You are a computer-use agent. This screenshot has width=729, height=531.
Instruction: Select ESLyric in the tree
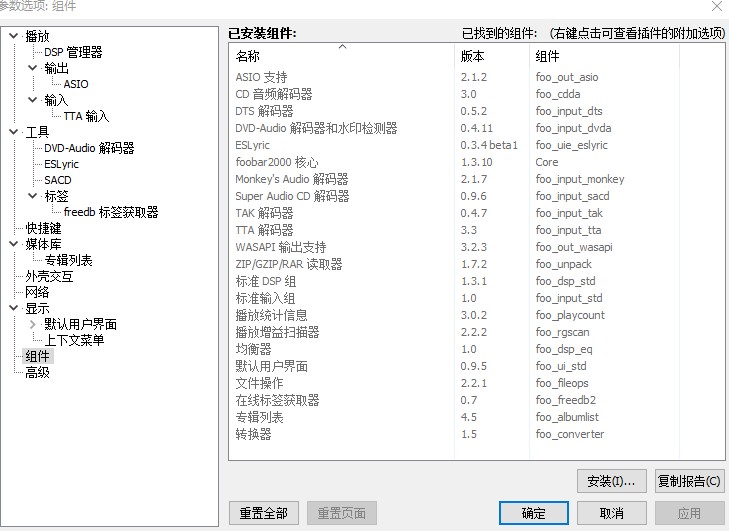pos(61,164)
